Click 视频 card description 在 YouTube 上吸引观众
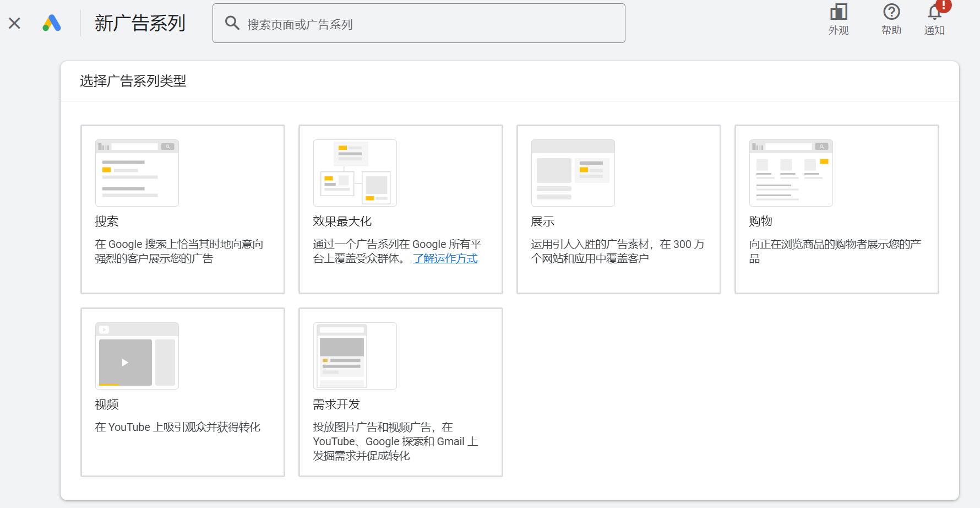Screen dimensions: 980x508 point(177,427)
